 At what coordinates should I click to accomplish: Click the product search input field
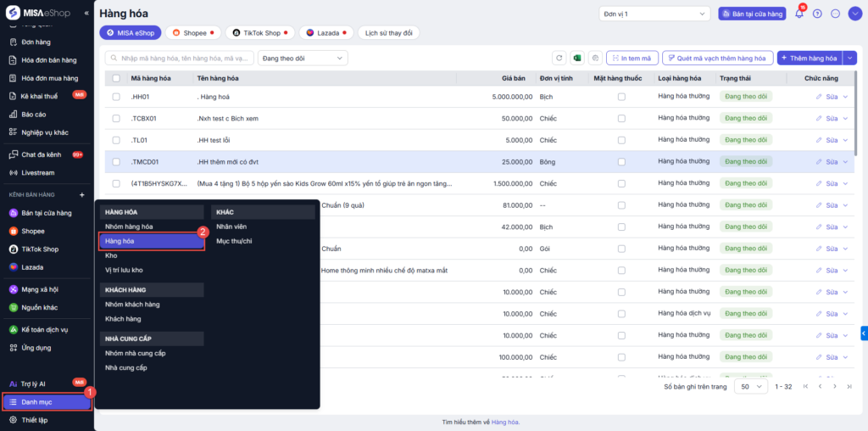[180, 58]
